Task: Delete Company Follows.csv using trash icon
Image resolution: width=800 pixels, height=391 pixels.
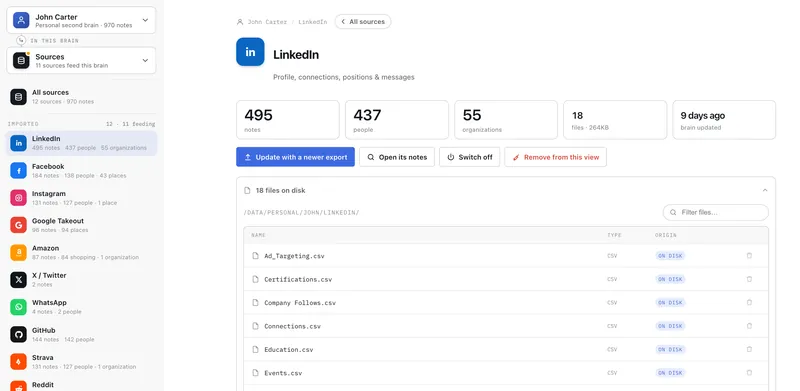Action: tap(749, 303)
